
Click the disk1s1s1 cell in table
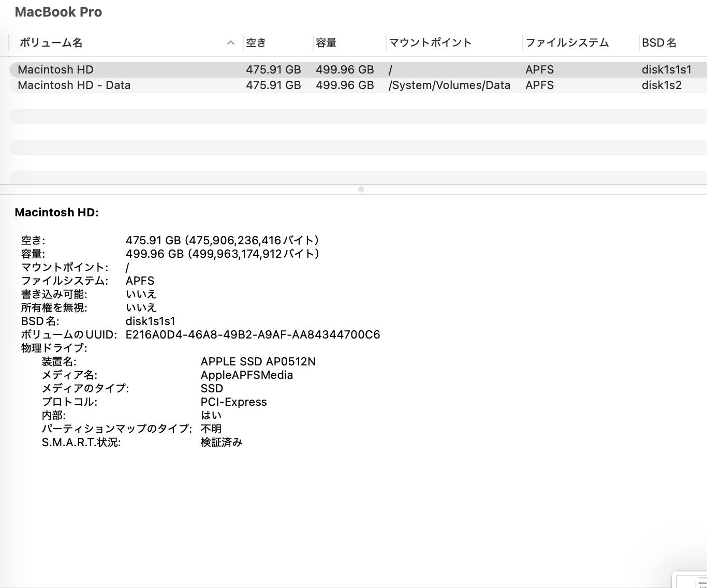coord(666,69)
